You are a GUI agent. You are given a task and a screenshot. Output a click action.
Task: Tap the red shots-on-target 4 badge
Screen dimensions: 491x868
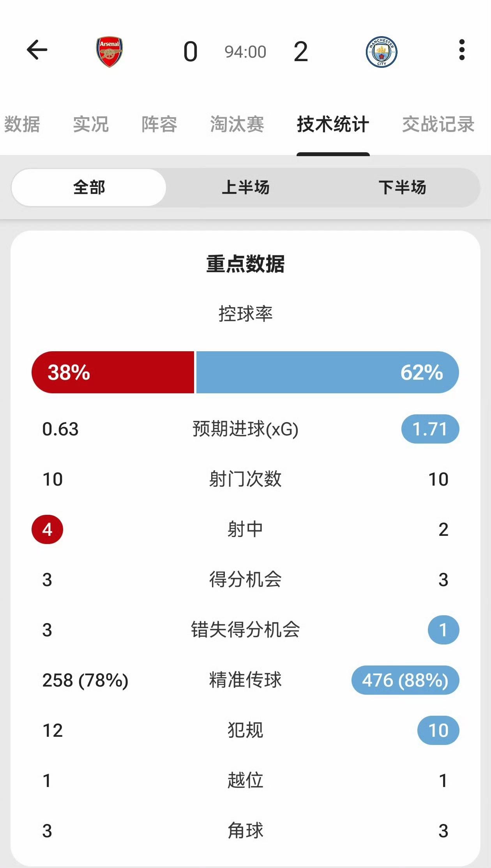coord(47,530)
